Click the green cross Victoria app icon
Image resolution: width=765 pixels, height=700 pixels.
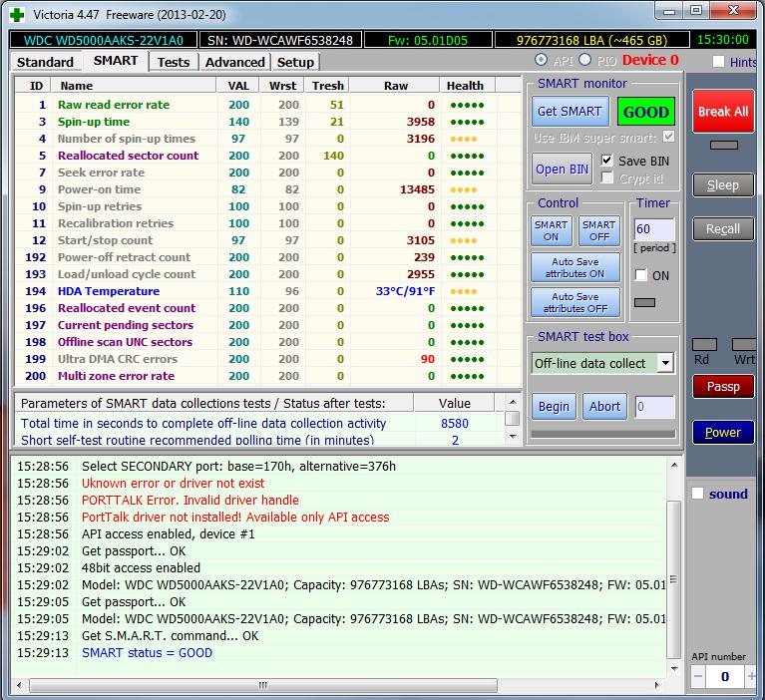tap(17, 15)
